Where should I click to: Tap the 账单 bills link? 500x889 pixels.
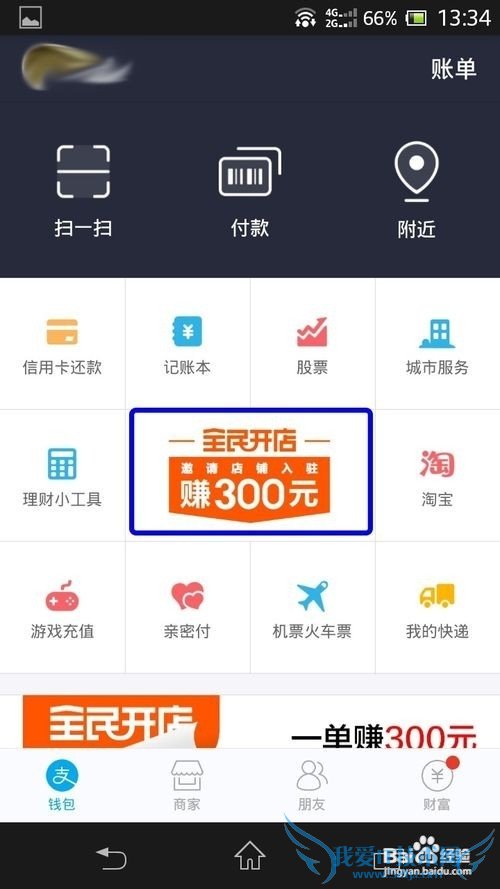click(x=454, y=69)
